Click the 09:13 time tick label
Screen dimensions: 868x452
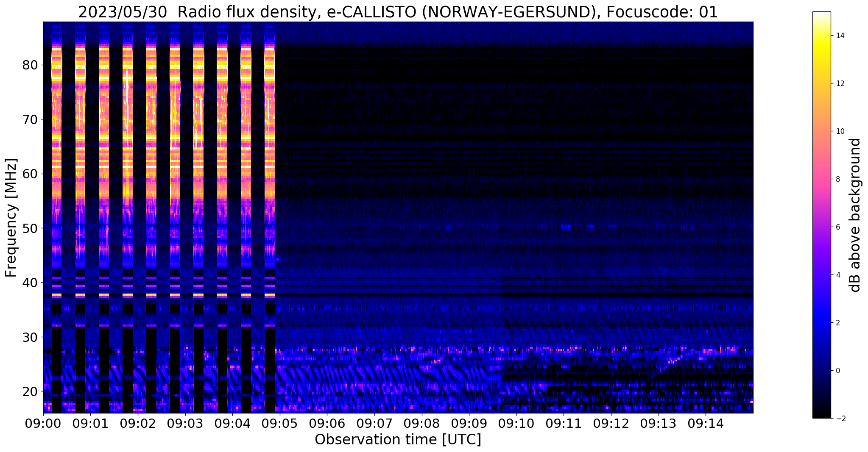658,423
